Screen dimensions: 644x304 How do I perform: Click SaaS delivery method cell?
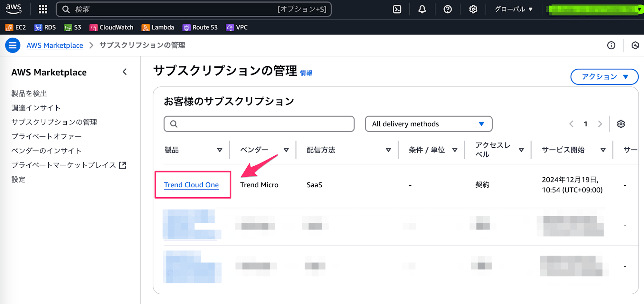[x=314, y=185]
